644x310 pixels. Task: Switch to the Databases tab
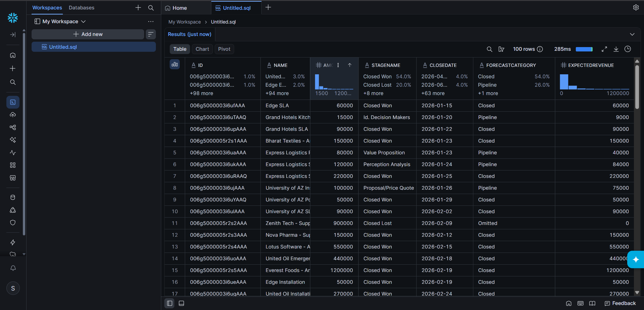tap(82, 8)
